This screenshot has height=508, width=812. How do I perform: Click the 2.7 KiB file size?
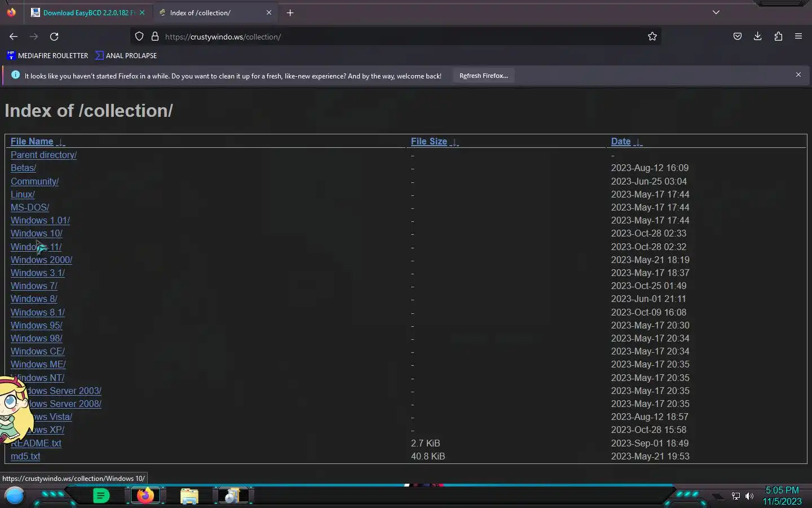coord(425,443)
